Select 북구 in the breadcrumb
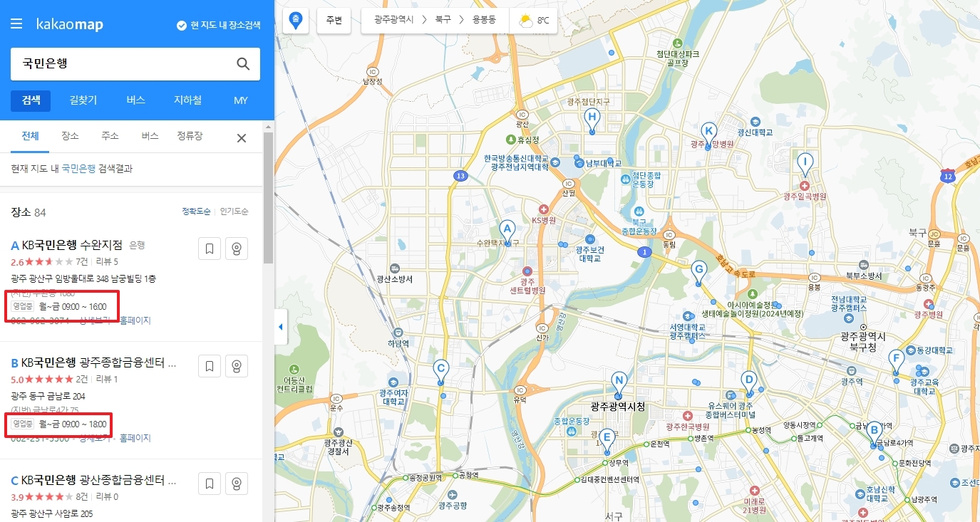Image resolution: width=980 pixels, height=522 pixels. click(443, 21)
